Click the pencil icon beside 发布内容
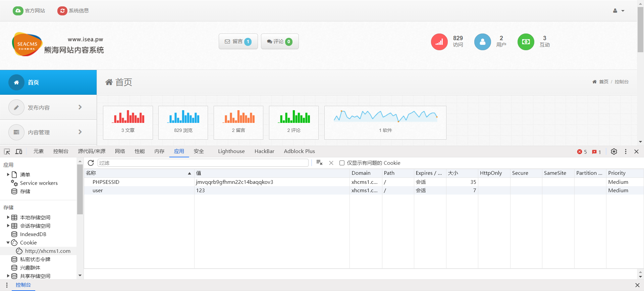 coord(16,107)
